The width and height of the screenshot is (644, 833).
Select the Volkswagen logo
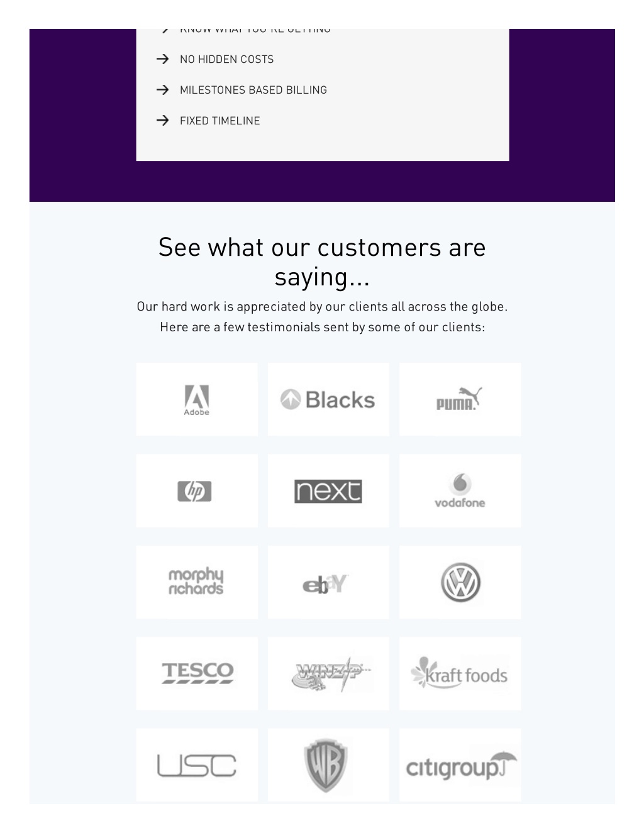[x=461, y=582]
